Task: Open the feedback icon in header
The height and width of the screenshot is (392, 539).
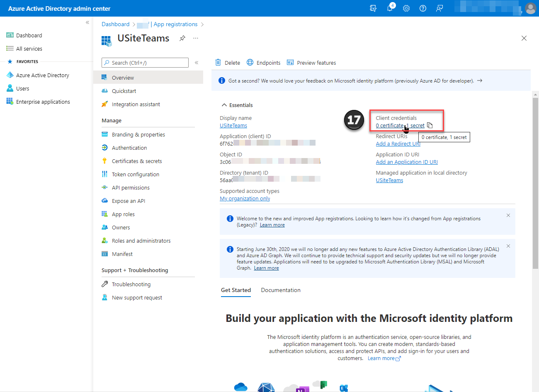Action: coord(439,8)
